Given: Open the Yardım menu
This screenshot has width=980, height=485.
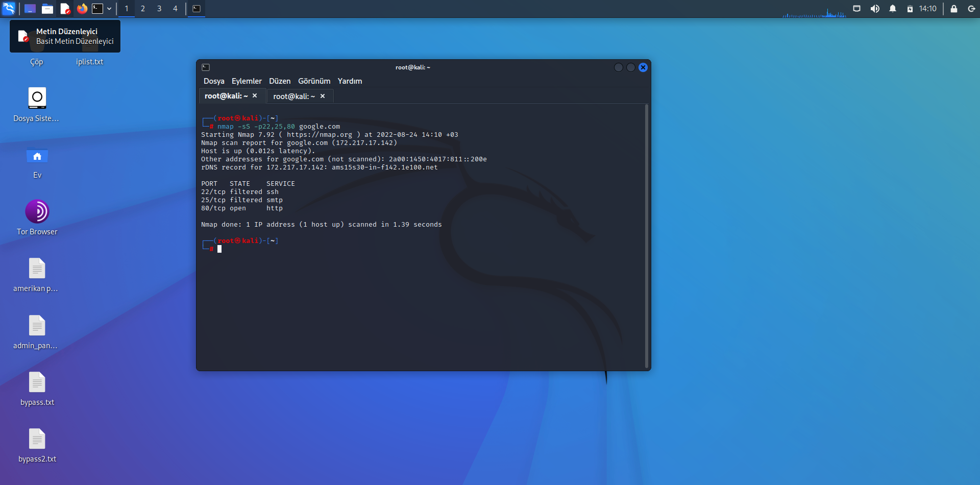Looking at the screenshot, I should coord(350,81).
